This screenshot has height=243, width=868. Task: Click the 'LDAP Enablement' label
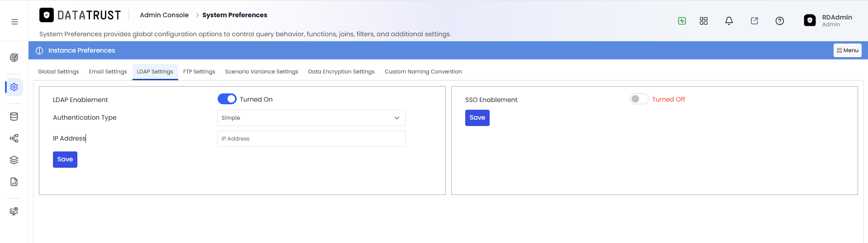(x=81, y=100)
